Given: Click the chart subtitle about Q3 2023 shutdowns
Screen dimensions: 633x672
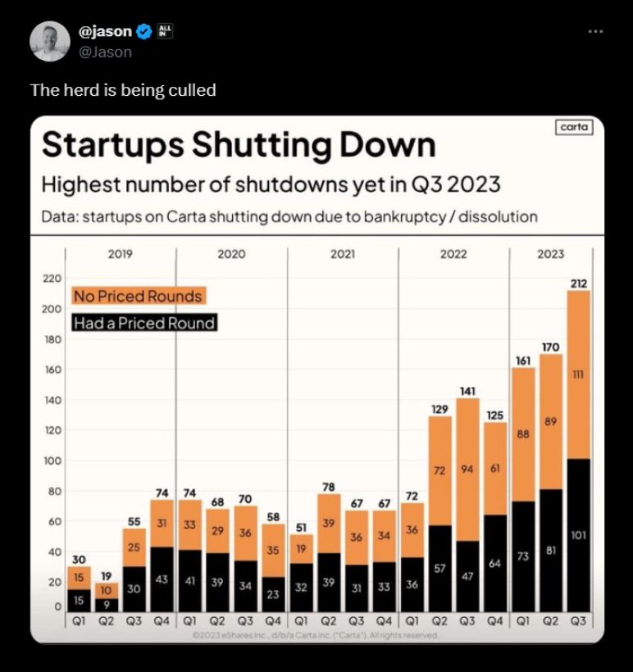Looking at the screenshot, I should [x=271, y=184].
